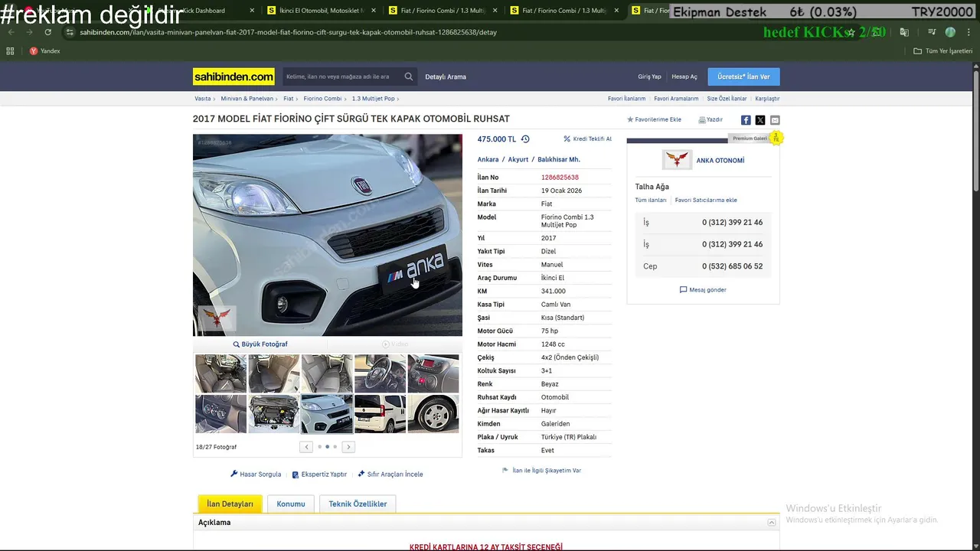Screen dimensions: 980x551
Task: Click the Akyurt district link
Action: [518, 160]
